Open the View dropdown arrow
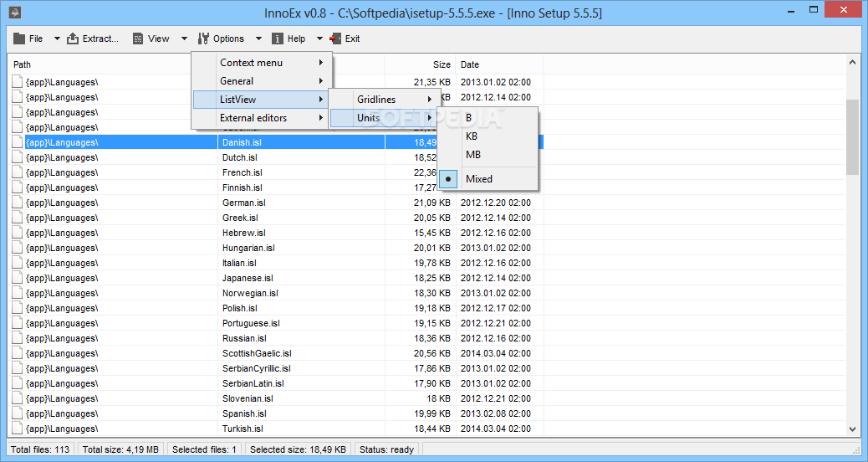 (x=184, y=38)
